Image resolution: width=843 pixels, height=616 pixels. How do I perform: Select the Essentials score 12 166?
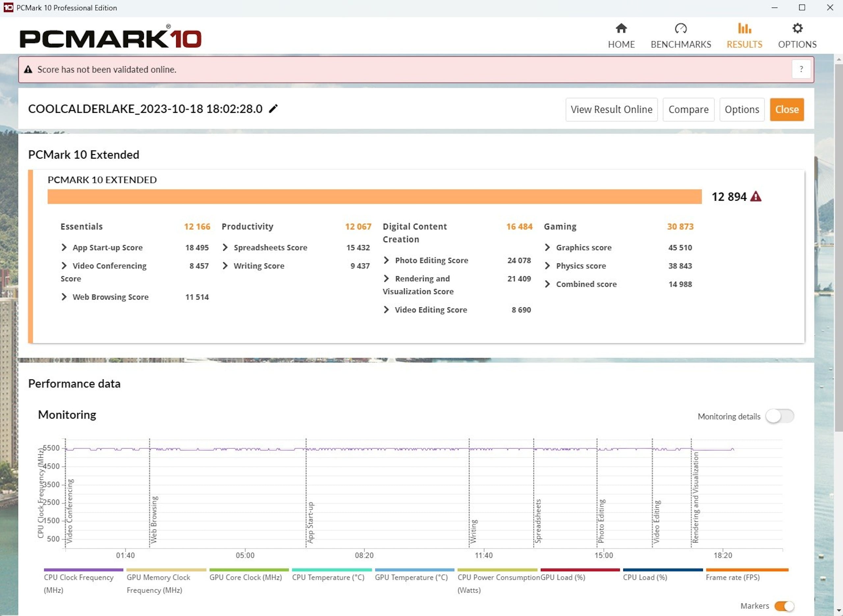(x=197, y=226)
